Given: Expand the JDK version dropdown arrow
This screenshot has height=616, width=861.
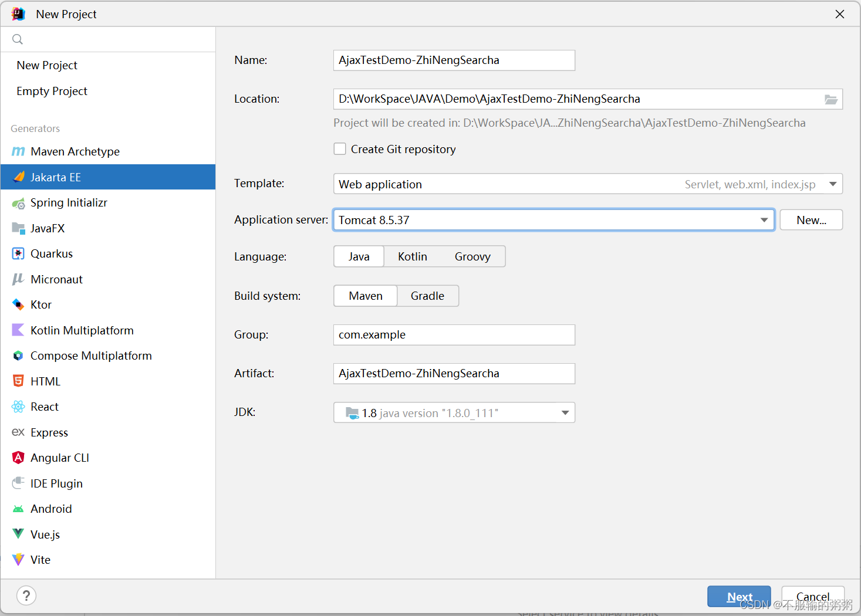Looking at the screenshot, I should [x=565, y=413].
